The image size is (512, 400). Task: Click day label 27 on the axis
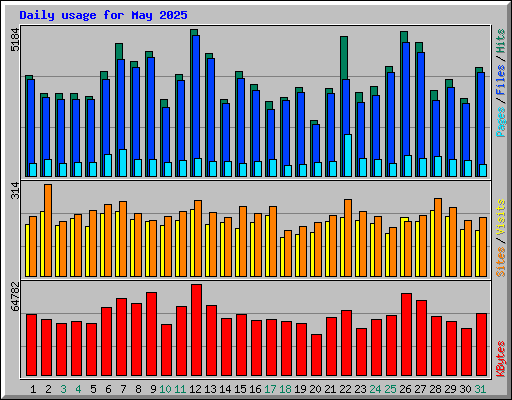click(420, 389)
